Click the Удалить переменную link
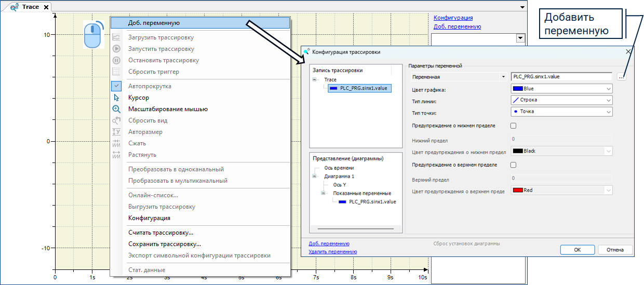Screen dimensions: 644x285 coord(332,252)
